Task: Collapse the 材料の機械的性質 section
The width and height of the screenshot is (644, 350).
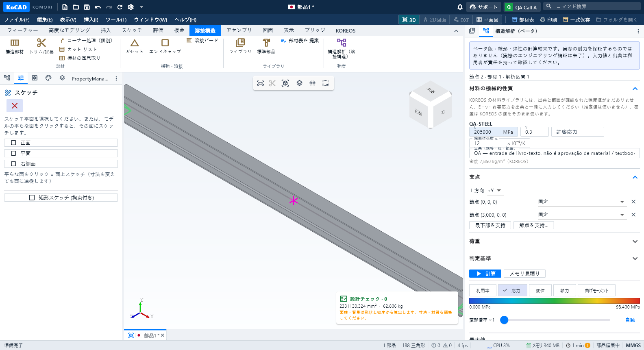Action: 635,89
